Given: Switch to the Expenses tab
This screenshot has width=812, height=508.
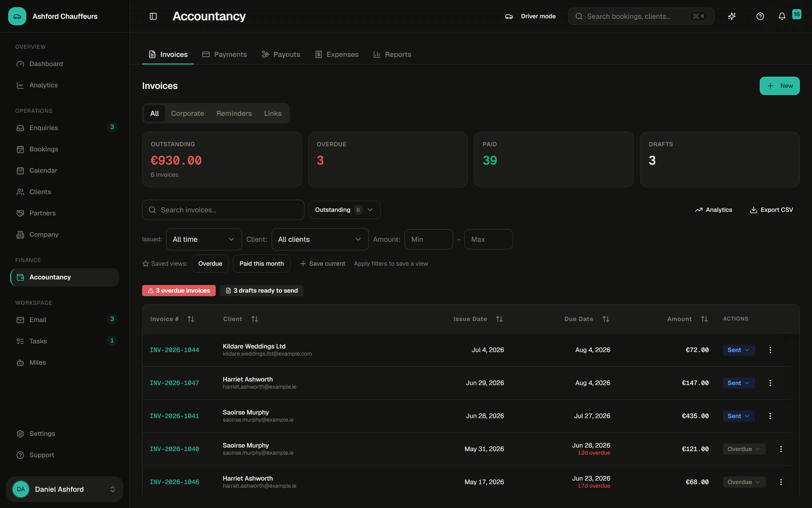Looking at the screenshot, I should [x=337, y=54].
